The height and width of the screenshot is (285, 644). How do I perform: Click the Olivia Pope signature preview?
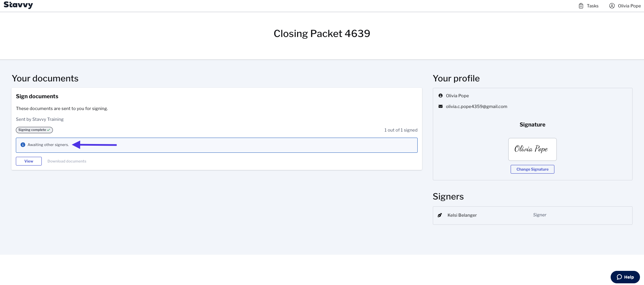coord(532,149)
